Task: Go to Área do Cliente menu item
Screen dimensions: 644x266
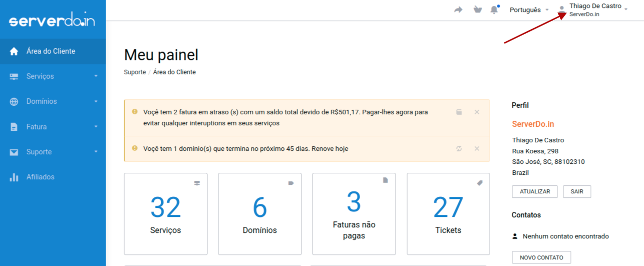Action: click(x=51, y=51)
